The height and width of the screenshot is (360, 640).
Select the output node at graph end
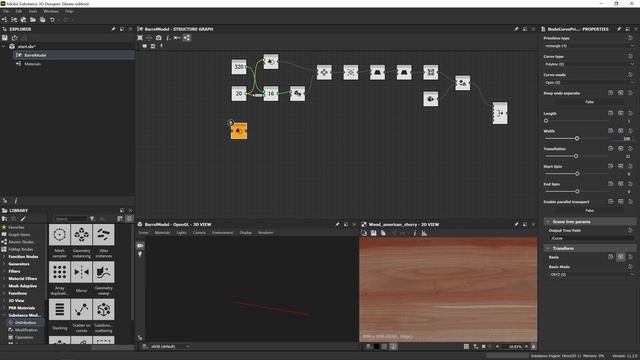click(x=500, y=113)
